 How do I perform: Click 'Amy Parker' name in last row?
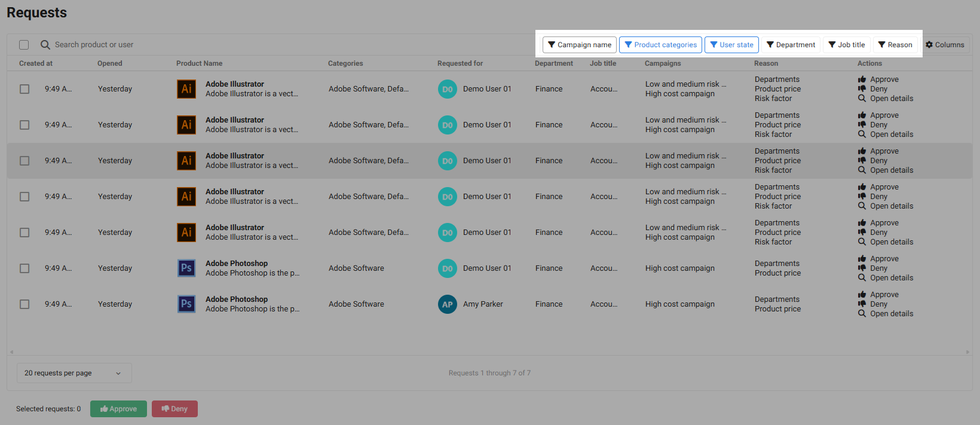point(483,304)
